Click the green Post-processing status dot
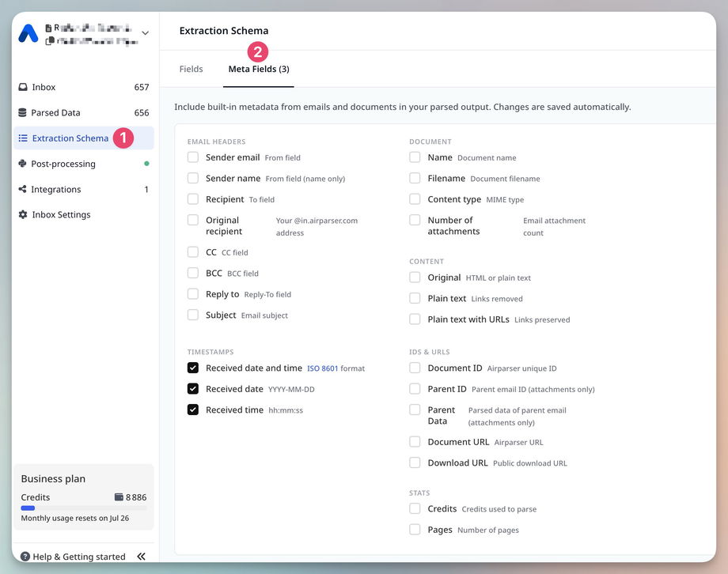 [146, 164]
